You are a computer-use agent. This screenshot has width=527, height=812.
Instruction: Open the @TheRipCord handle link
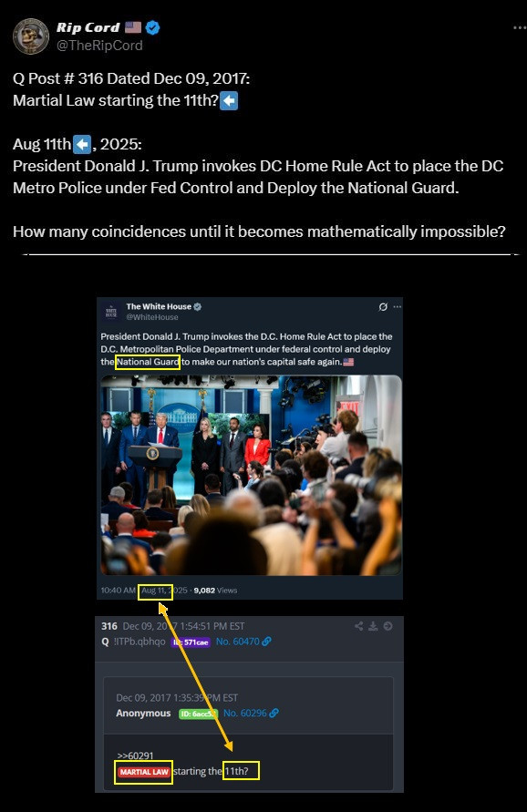[x=99, y=46]
